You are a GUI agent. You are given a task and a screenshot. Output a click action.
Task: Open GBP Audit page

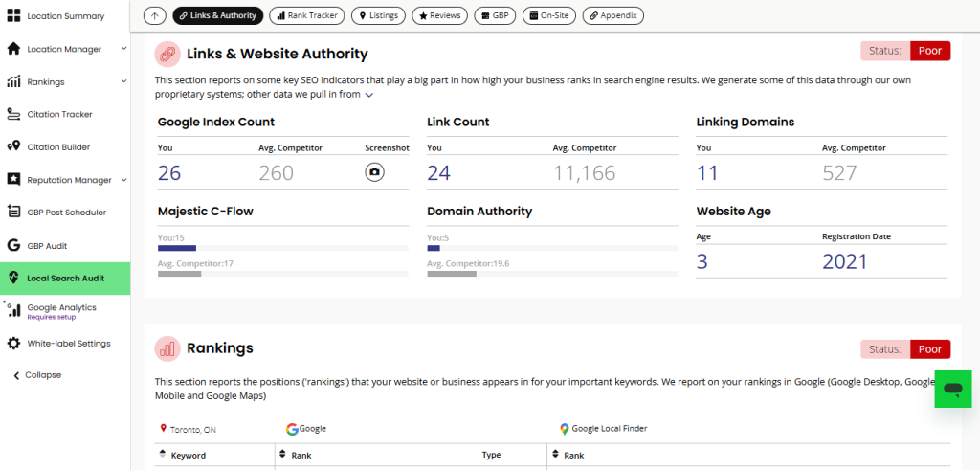pos(47,246)
